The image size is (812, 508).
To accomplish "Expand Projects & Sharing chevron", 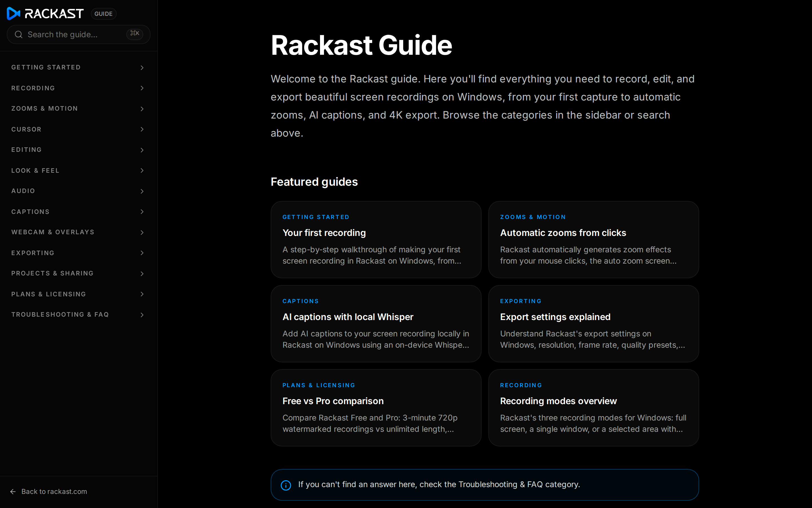I will [142, 273].
